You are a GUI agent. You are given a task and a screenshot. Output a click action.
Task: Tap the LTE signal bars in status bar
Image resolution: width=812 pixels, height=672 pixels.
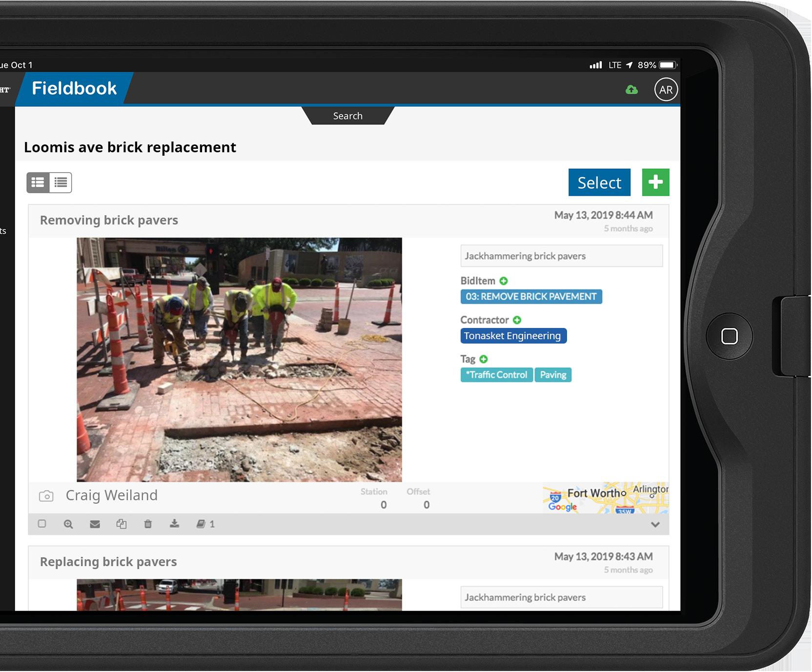(596, 65)
